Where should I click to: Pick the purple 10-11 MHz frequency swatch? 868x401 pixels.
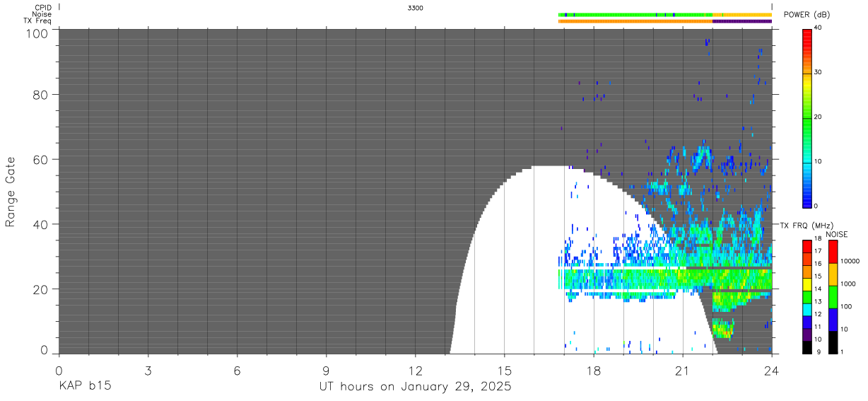pos(807,334)
